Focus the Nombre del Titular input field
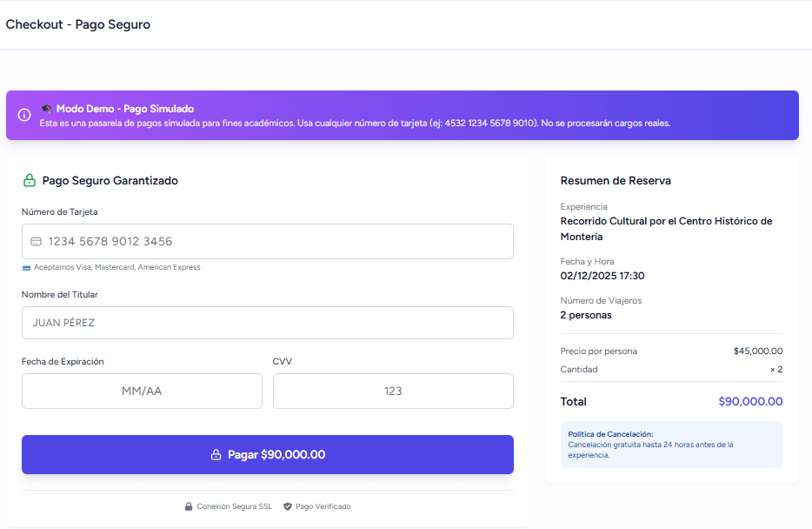 pyautogui.click(x=268, y=323)
